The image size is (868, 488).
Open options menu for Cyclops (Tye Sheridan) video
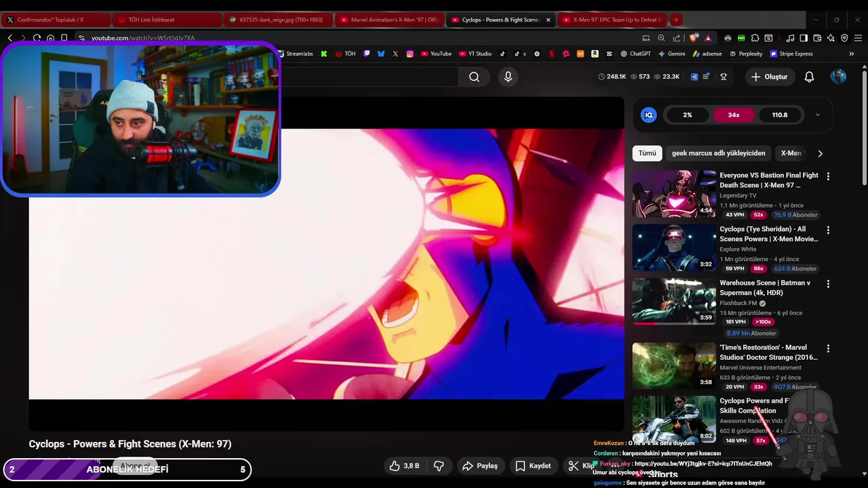[827, 230]
